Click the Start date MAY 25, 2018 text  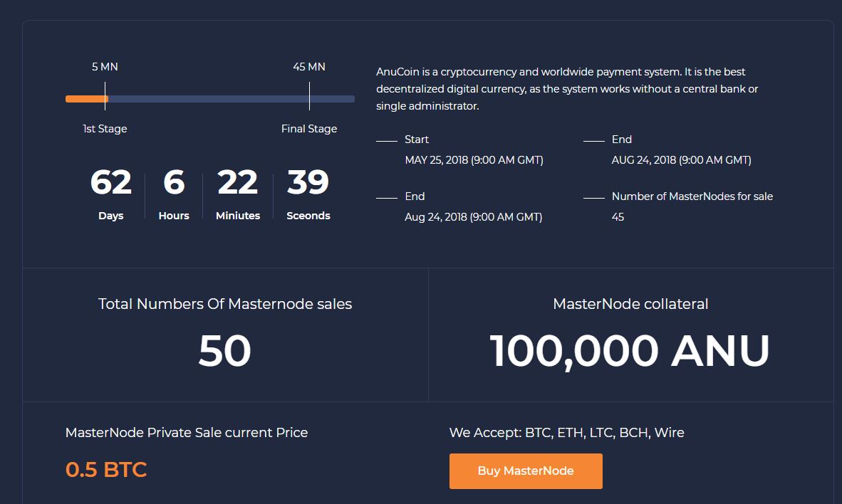coord(474,160)
